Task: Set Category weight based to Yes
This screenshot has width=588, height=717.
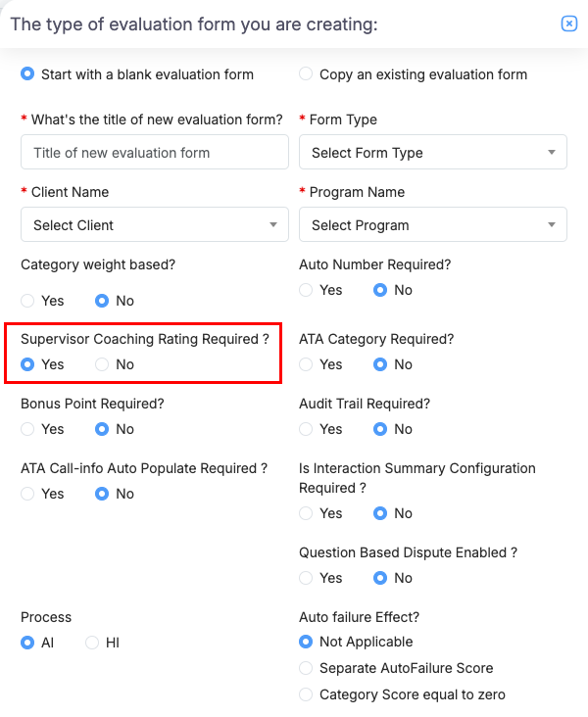Action: click(x=27, y=301)
